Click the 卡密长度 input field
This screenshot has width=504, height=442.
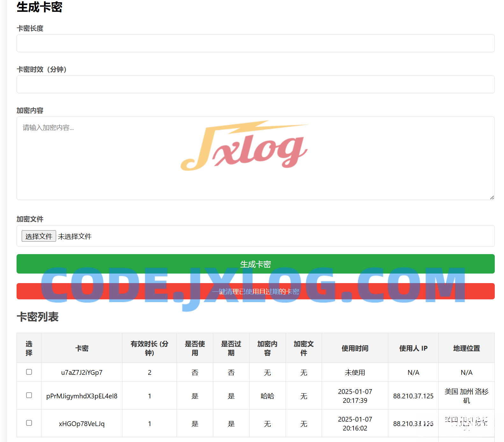click(255, 43)
